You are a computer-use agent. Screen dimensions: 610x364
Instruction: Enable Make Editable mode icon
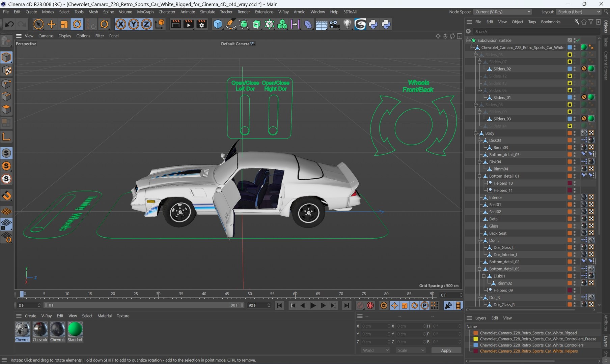click(6, 41)
